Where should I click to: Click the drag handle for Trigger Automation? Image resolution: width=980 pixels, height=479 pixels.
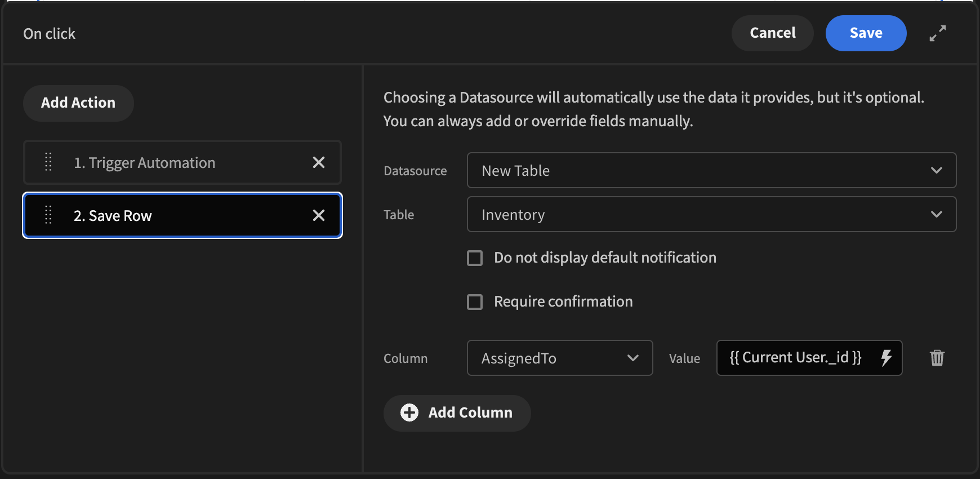[x=48, y=162]
